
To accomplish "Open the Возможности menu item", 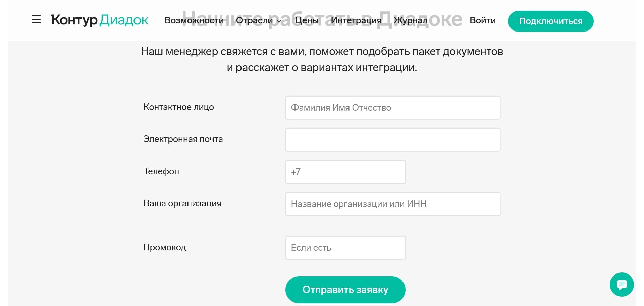I will pyautogui.click(x=195, y=20).
